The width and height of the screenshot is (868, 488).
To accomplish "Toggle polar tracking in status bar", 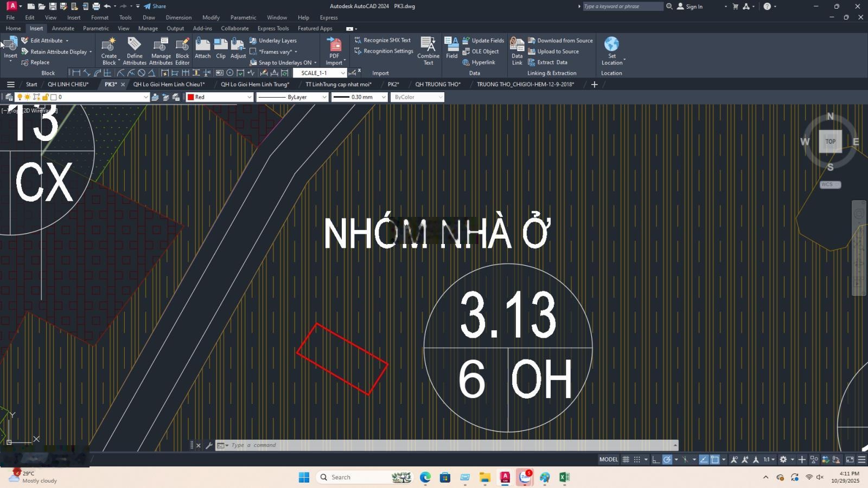I will coord(667,460).
